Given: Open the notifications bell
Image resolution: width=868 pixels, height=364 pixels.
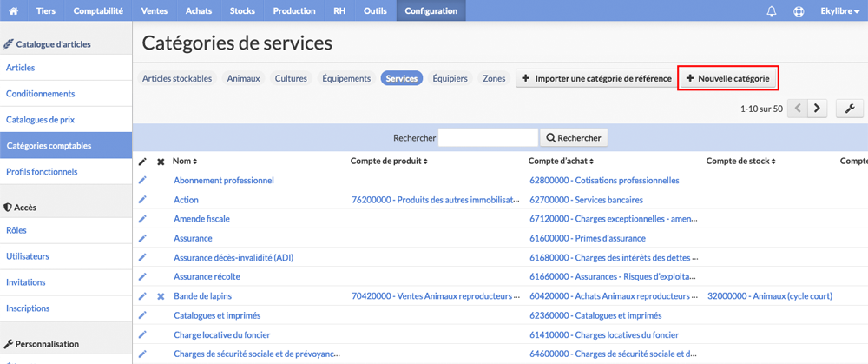Looking at the screenshot, I should [771, 10].
